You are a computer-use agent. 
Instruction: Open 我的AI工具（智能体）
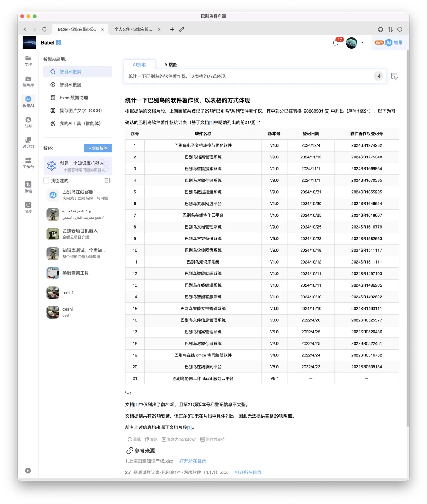point(78,123)
